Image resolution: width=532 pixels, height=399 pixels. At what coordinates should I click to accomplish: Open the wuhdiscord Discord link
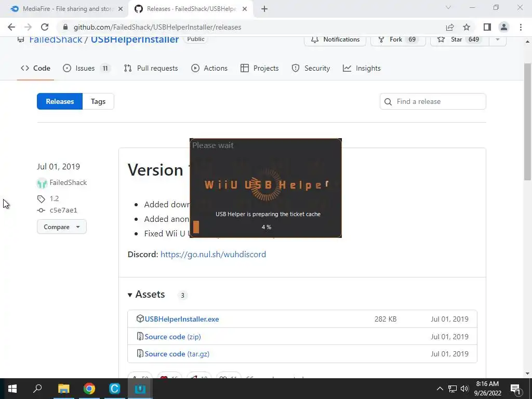[x=213, y=255]
